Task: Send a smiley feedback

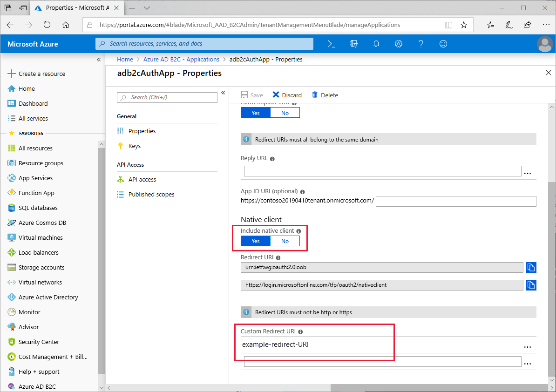Action: pos(443,43)
